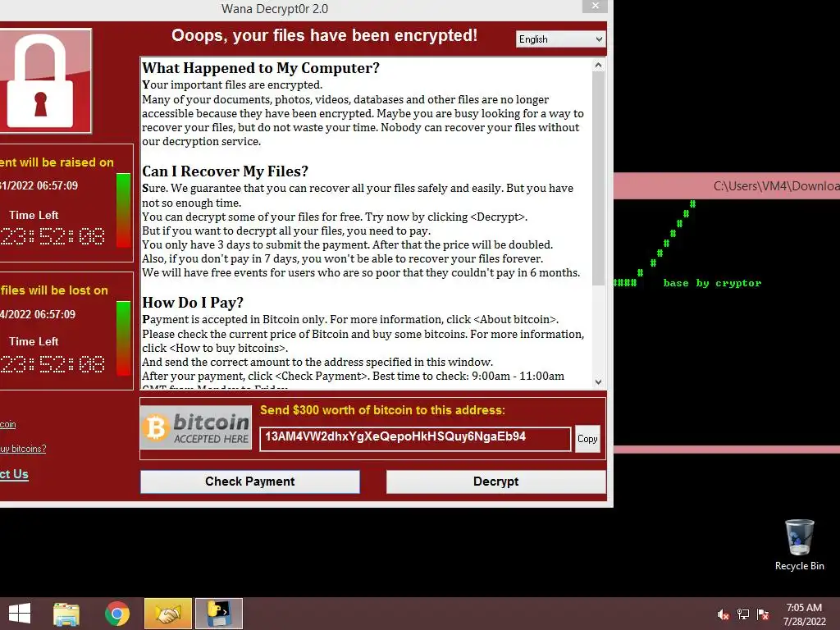Open the Action Center flag icon
The width and height of the screenshot is (840, 630).
tap(763, 614)
